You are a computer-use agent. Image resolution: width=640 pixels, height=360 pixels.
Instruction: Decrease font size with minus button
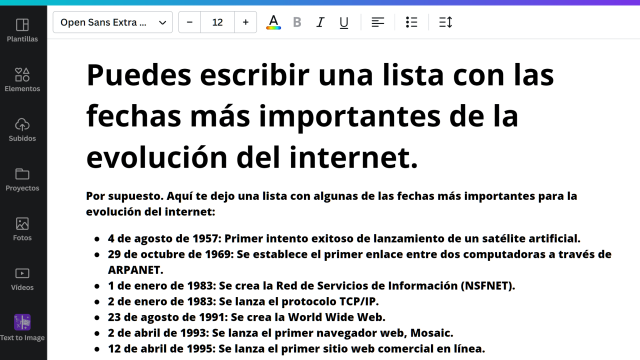click(189, 22)
